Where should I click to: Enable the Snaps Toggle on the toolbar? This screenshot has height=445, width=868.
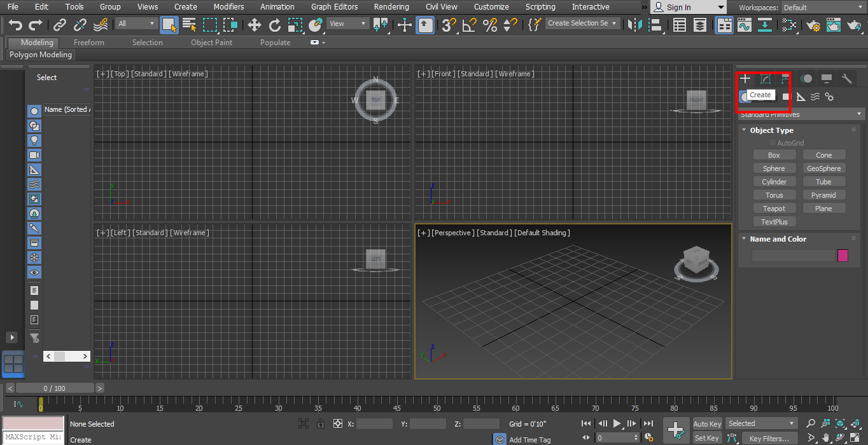[x=446, y=24]
